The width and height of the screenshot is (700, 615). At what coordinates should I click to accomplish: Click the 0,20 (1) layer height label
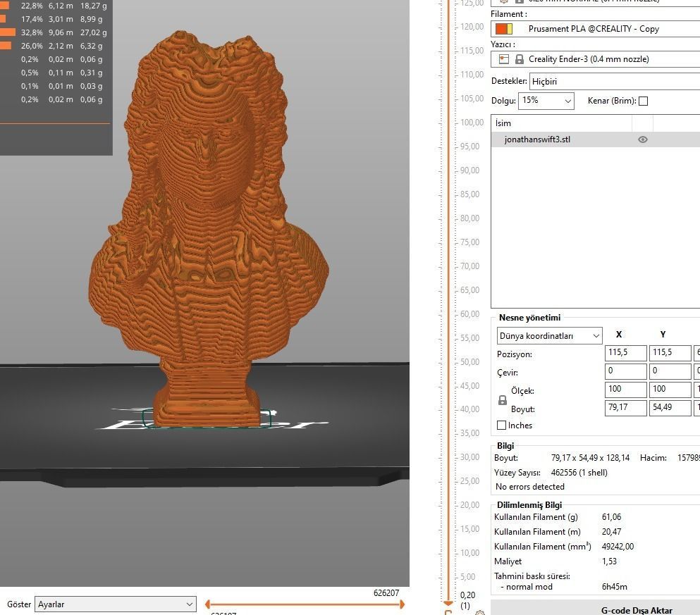click(x=467, y=600)
